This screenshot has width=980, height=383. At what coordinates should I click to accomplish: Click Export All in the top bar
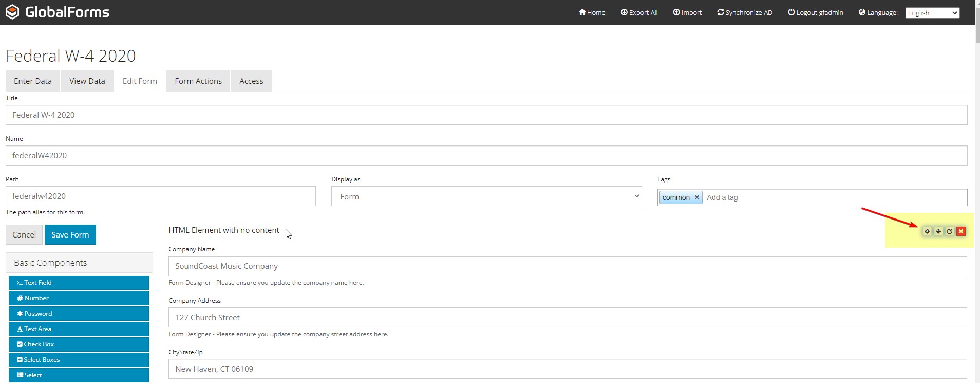coord(639,12)
